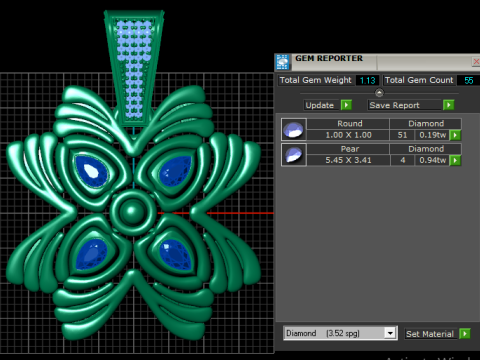
Task: Click the Gem Reporter panel icon
Action: 283,62
